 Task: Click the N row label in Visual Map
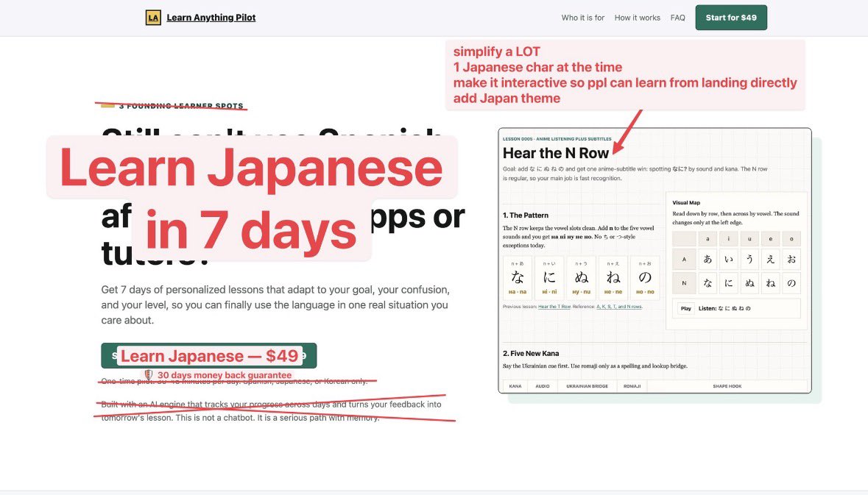click(x=684, y=283)
